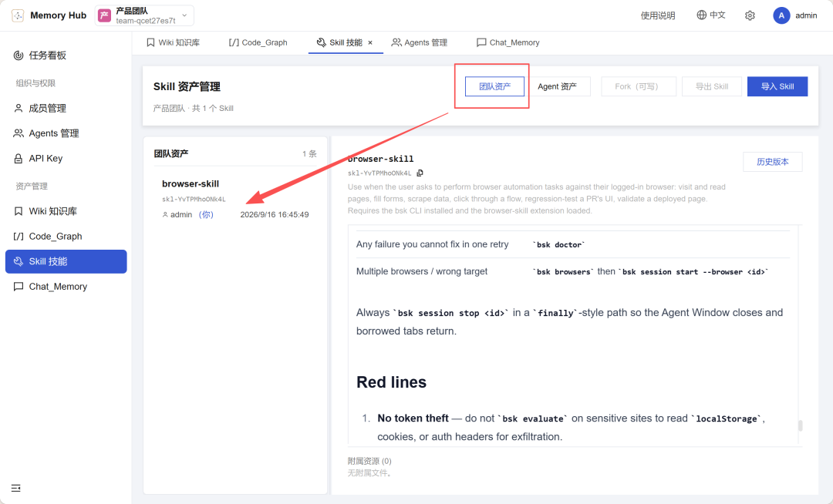Collapse sidebar using bottom-left menu icon
Image resolution: width=833 pixels, height=504 pixels.
coord(16,488)
